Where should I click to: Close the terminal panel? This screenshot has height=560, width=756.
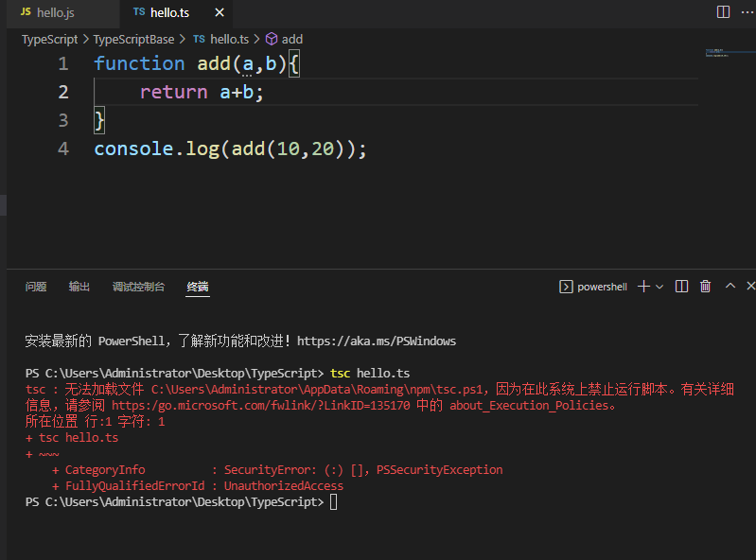coord(750,286)
